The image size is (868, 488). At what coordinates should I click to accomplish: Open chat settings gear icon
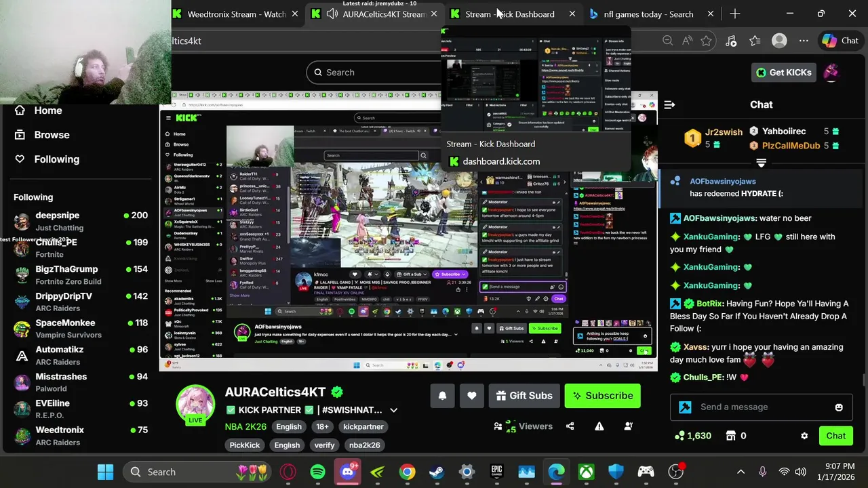(x=804, y=436)
